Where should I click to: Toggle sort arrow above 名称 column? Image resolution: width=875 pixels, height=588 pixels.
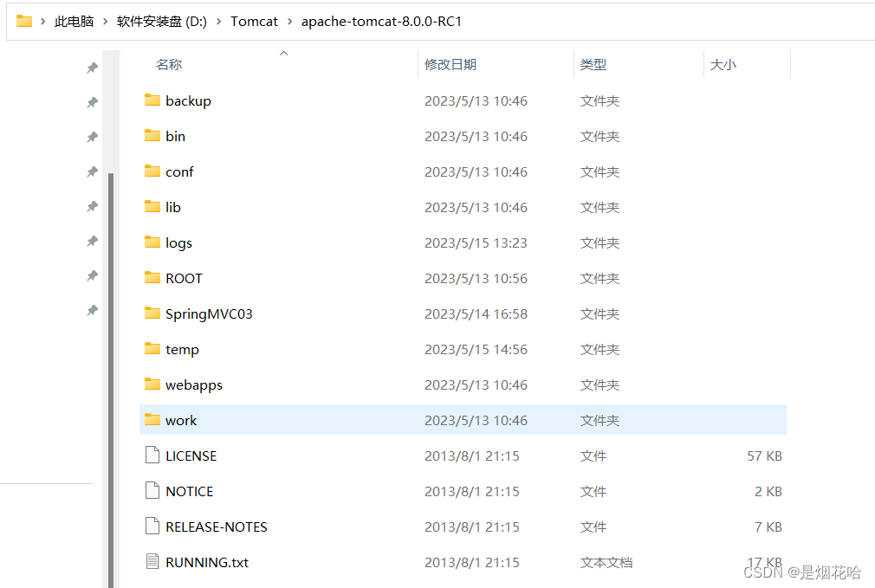coord(283,54)
